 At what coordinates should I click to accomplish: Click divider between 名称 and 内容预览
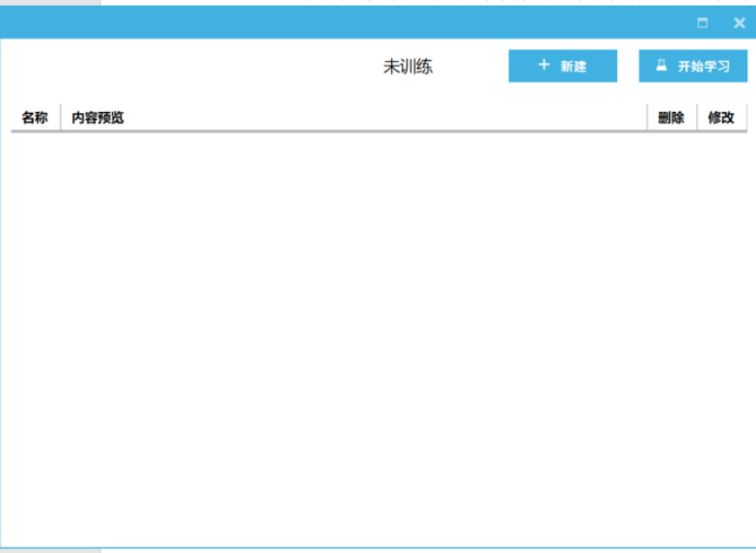pyautogui.click(x=61, y=118)
